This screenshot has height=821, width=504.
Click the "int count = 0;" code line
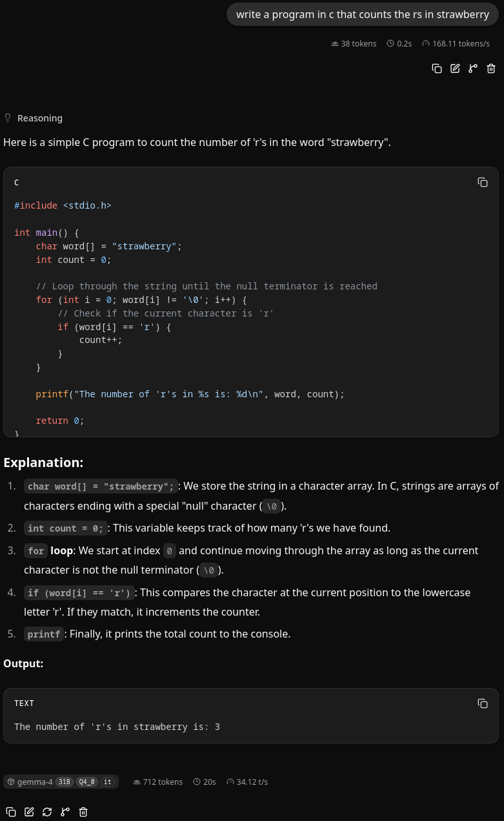[74, 260]
